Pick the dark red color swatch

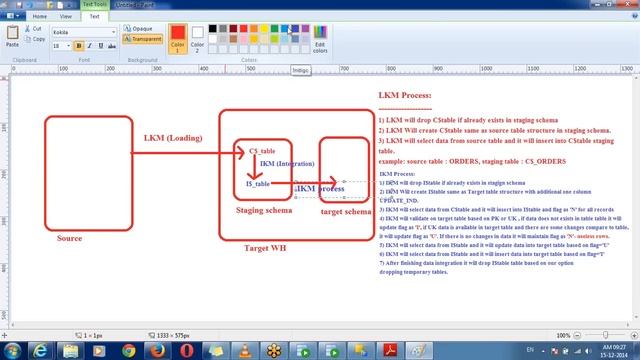233,28
